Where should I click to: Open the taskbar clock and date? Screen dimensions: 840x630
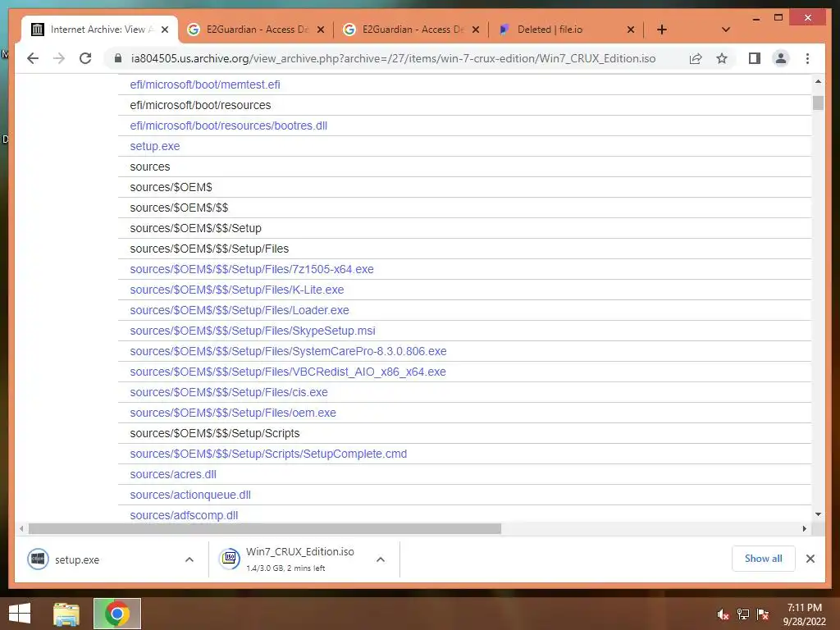804,614
